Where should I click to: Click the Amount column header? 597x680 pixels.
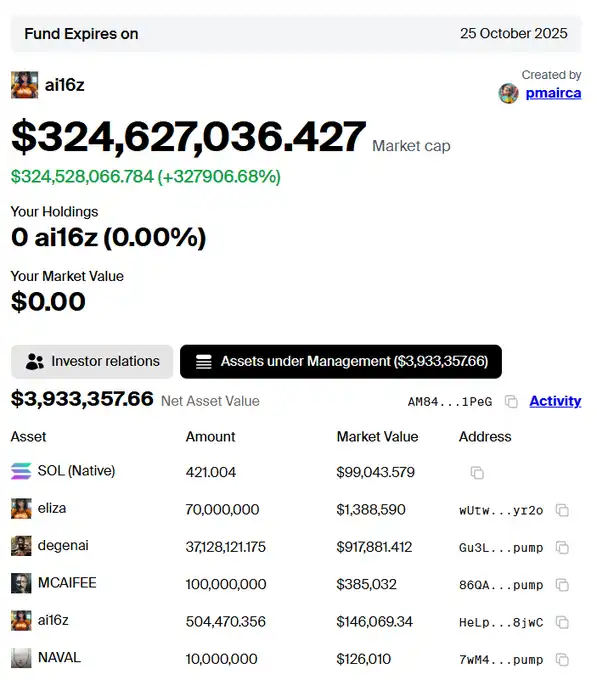tap(210, 436)
